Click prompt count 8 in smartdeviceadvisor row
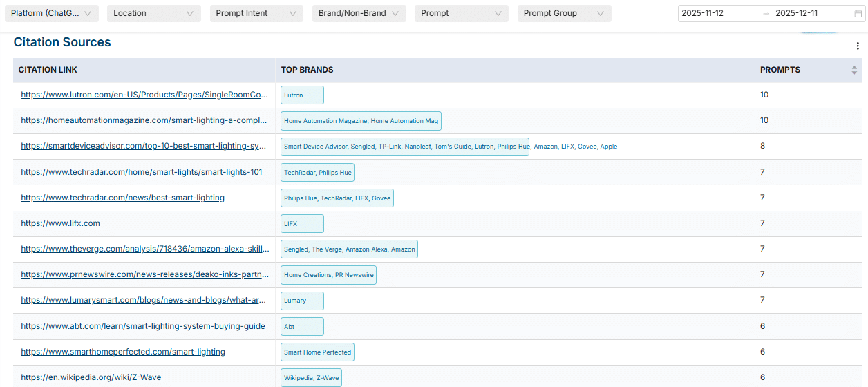 [763, 146]
